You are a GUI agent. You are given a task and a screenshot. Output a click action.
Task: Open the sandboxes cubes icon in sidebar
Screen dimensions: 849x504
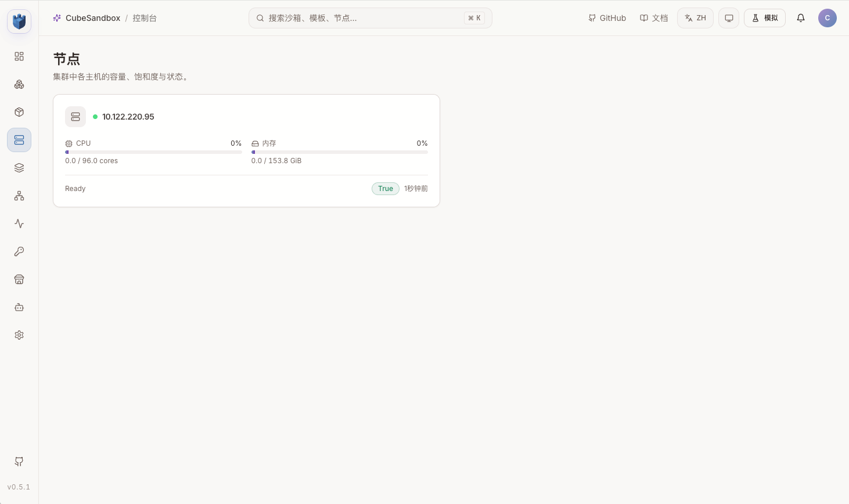19,84
